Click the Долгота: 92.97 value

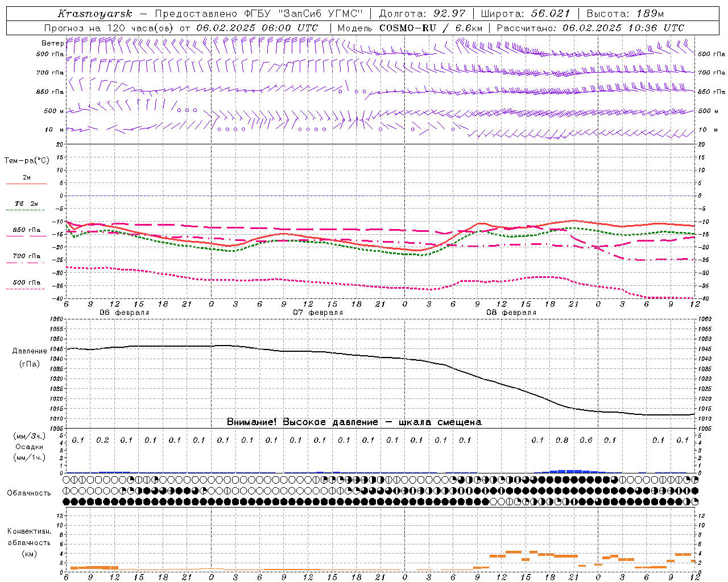(422, 14)
